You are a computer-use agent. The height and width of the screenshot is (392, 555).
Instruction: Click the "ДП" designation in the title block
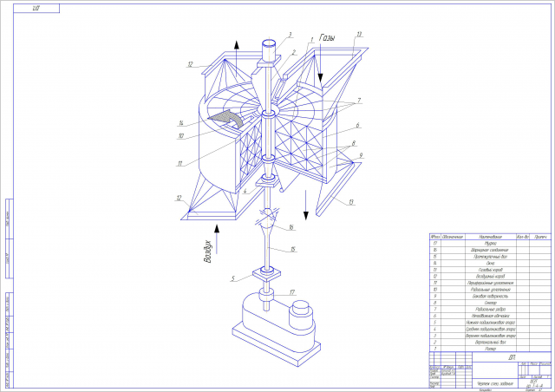click(x=512, y=357)
